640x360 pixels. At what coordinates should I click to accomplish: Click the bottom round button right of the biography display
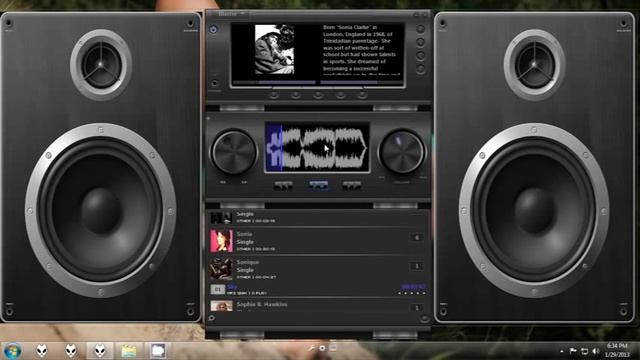pos(420,69)
